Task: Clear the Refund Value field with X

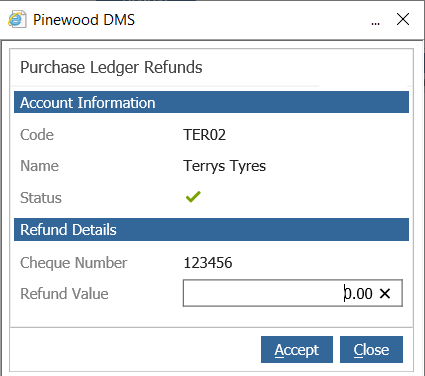Action: click(x=385, y=294)
